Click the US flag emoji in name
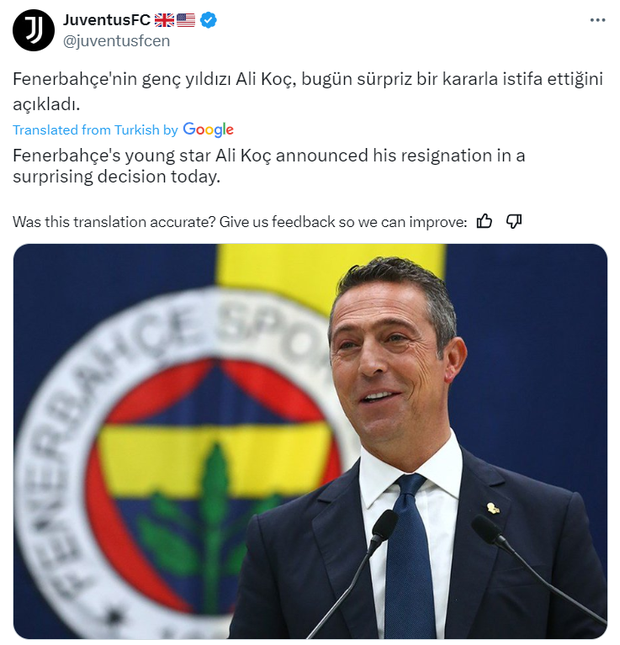 (186, 20)
